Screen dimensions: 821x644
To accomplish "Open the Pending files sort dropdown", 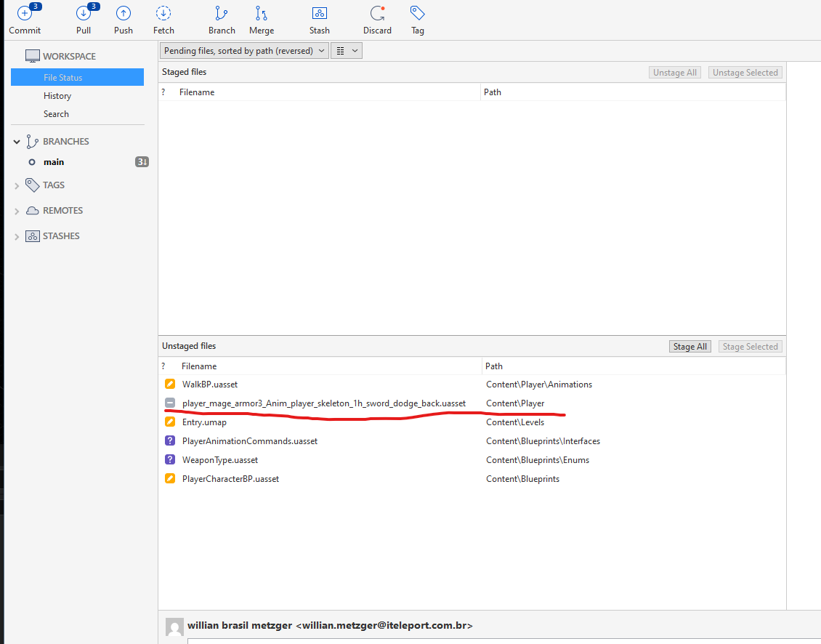I will [244, 51].
